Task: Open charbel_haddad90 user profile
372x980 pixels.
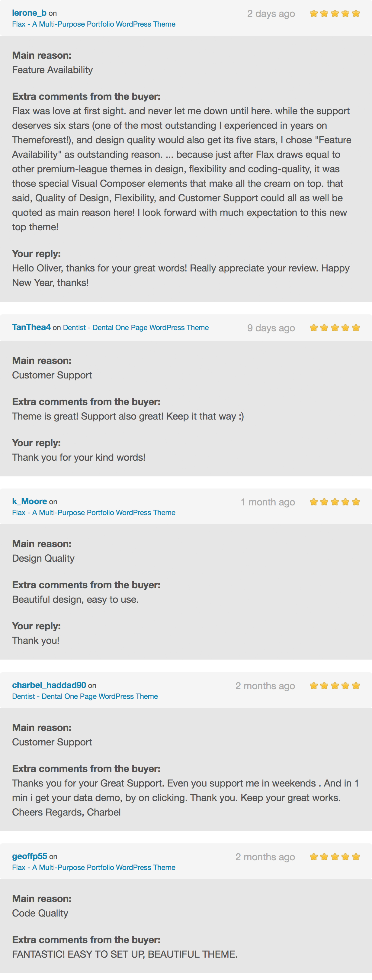Action: point(49,685)
